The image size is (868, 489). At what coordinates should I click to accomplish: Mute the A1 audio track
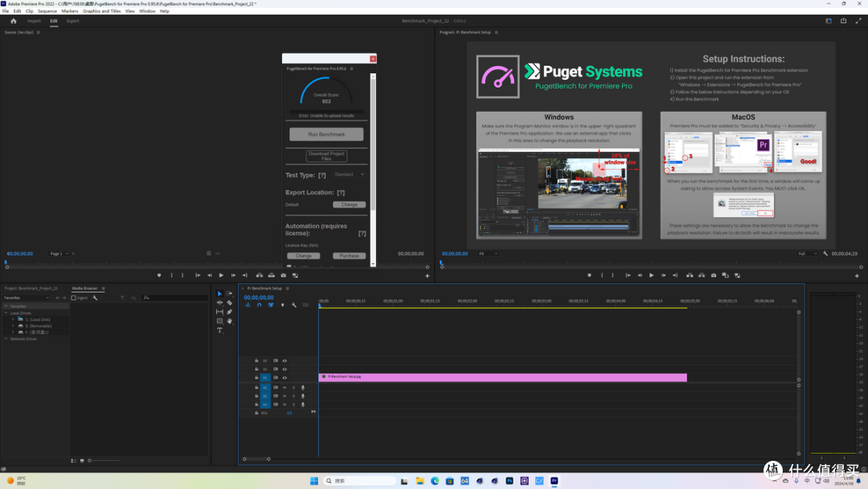pos(285,388)
